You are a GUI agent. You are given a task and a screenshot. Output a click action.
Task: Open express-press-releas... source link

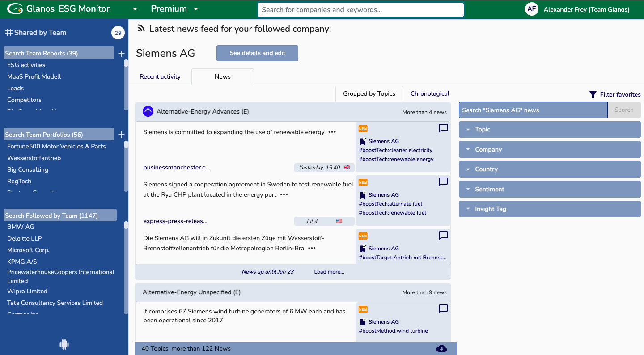175,221
